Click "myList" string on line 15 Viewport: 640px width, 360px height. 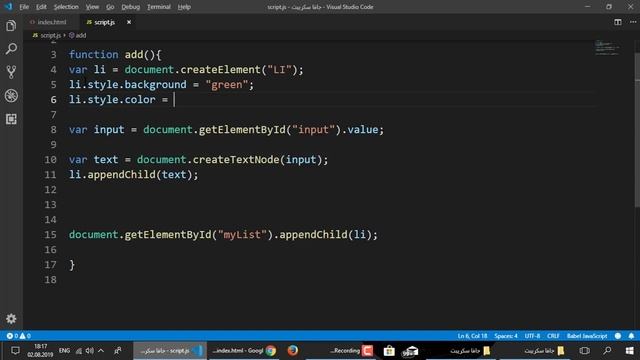click(x=245, y=234)
